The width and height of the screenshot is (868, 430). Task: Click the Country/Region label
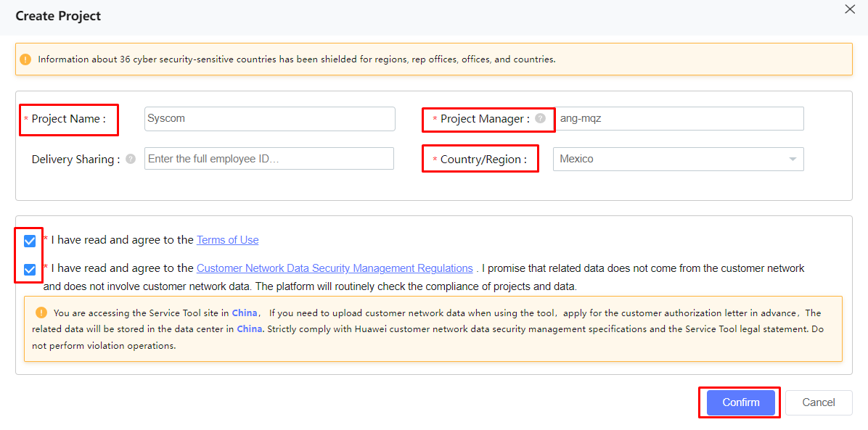click(x=483, y=160)
